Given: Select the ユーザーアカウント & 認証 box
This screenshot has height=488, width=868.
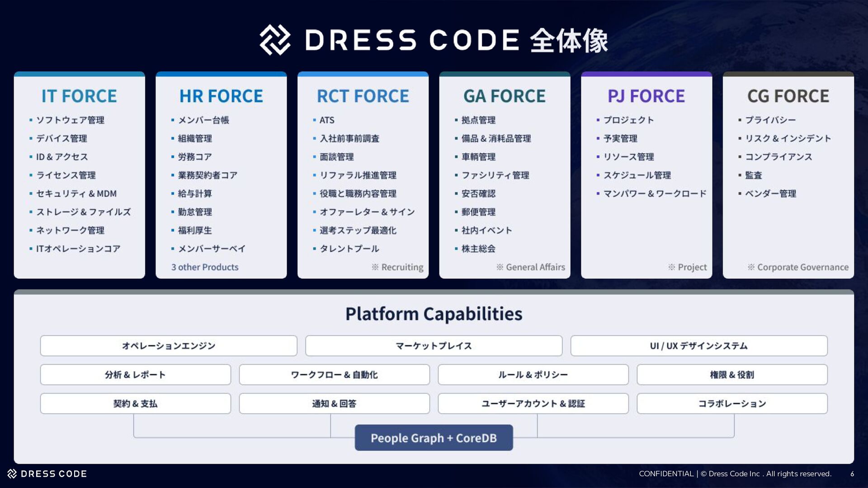Looking at the screenshot, I should (x=533, y=404).
